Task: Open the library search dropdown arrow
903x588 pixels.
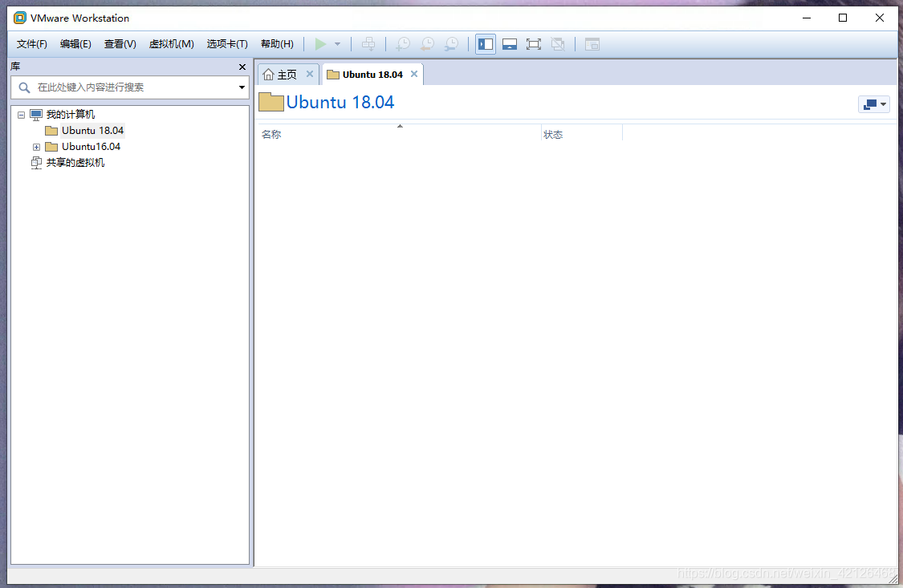Action: coord(242,87)
